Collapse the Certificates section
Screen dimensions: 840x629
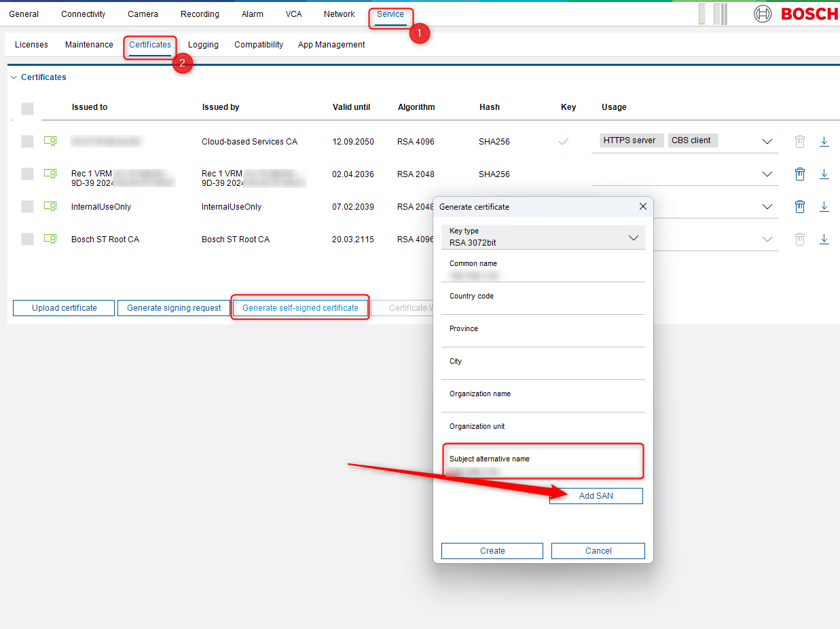[x=14, y=77]
